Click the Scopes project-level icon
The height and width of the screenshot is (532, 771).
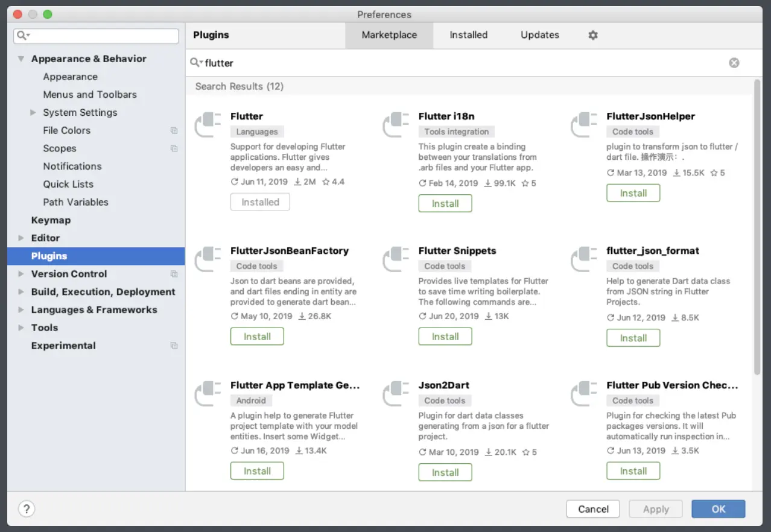coord(174,148)
